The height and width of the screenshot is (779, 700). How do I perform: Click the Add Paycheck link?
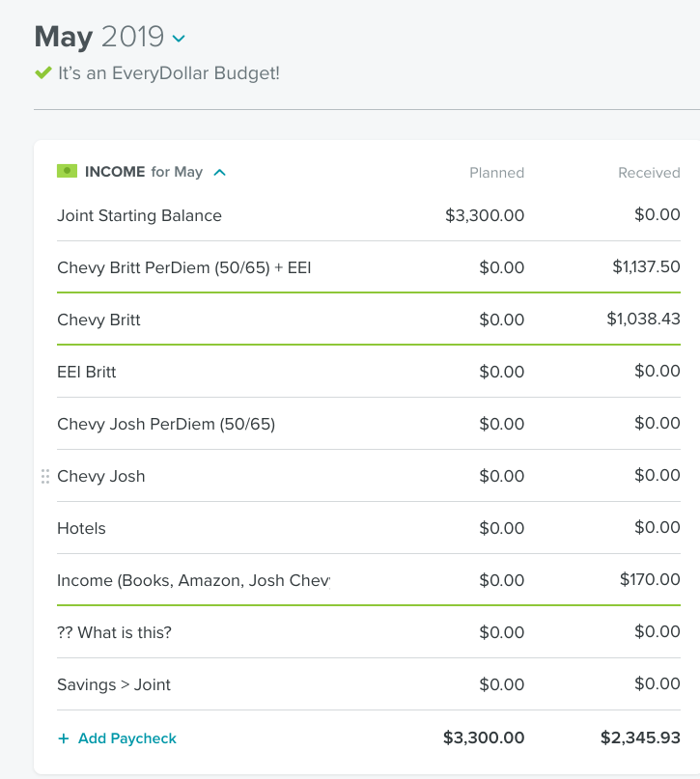coord(126,738)
